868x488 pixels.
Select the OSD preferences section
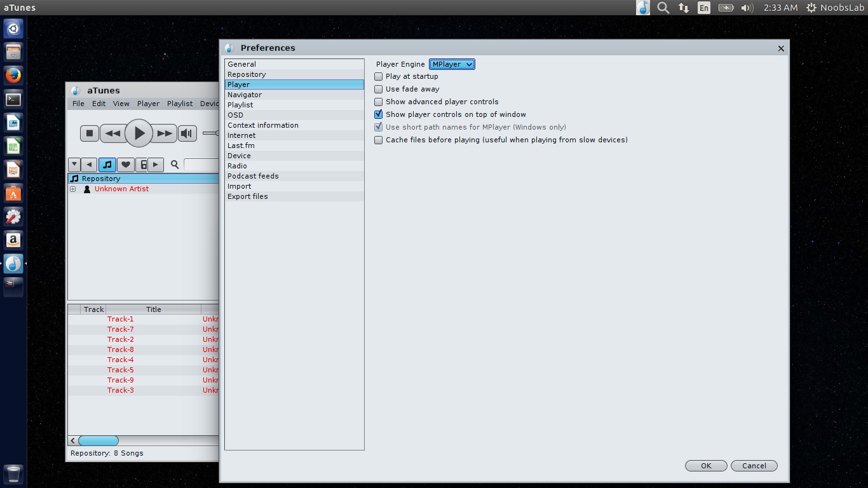294,115
